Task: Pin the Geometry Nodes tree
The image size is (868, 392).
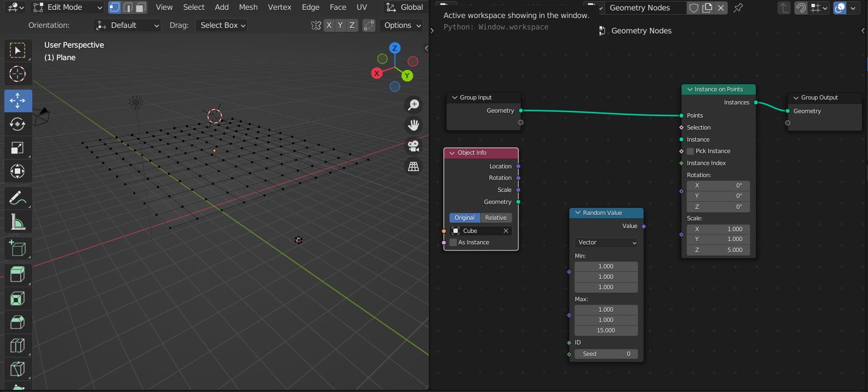Action: (738, 8)
